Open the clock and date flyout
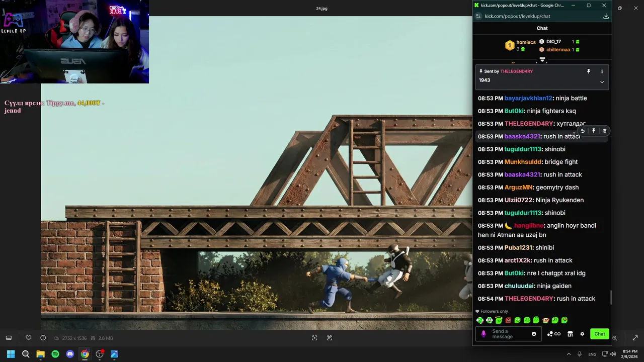Viewport: 644px width, 362px height. 630,354
